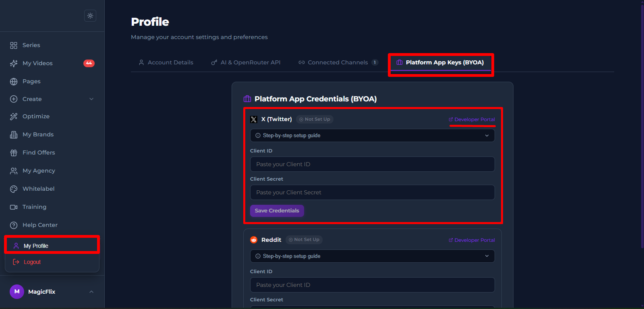Viewport: 644px width, 309px height.
Task: Open the Connected Channels tab
Action: pyautogui.click(x=338, y=62)
